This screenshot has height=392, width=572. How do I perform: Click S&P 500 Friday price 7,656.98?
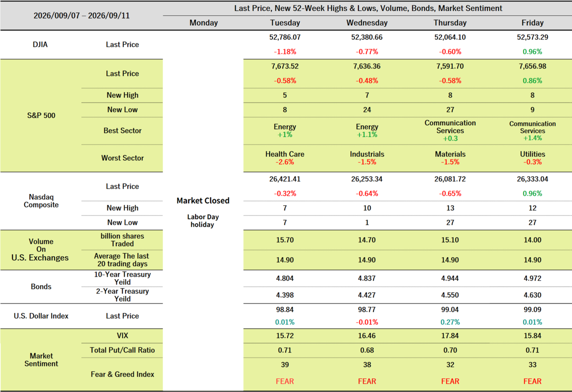pos(532,66)
